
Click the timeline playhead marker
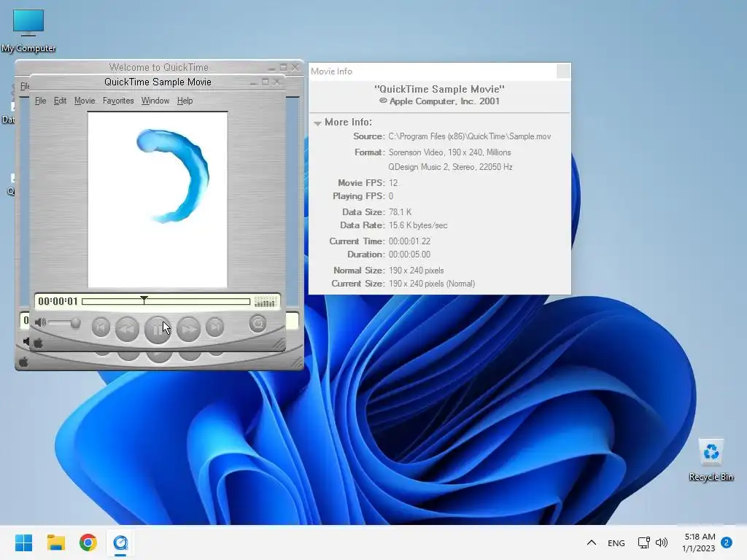tap(144, 299)
